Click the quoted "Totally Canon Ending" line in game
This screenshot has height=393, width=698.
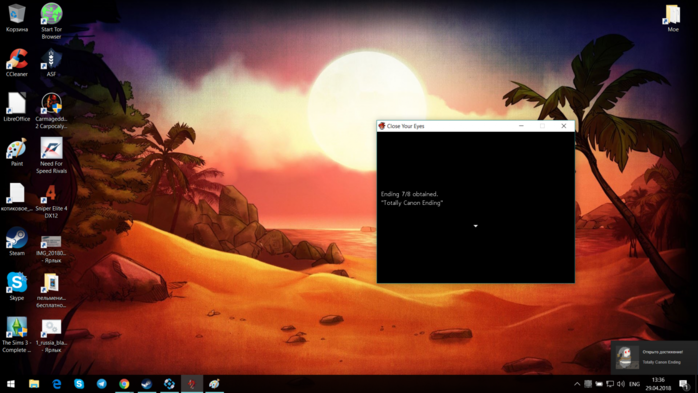pos(412,203)
